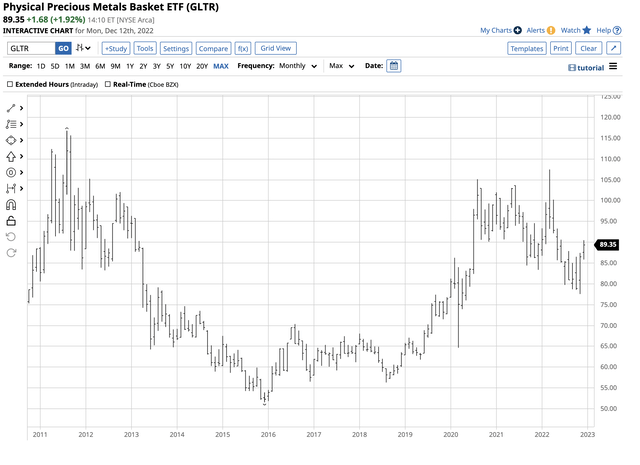Select the 1Y range
The width and height of the screenshot is (640, 465).
130,66
